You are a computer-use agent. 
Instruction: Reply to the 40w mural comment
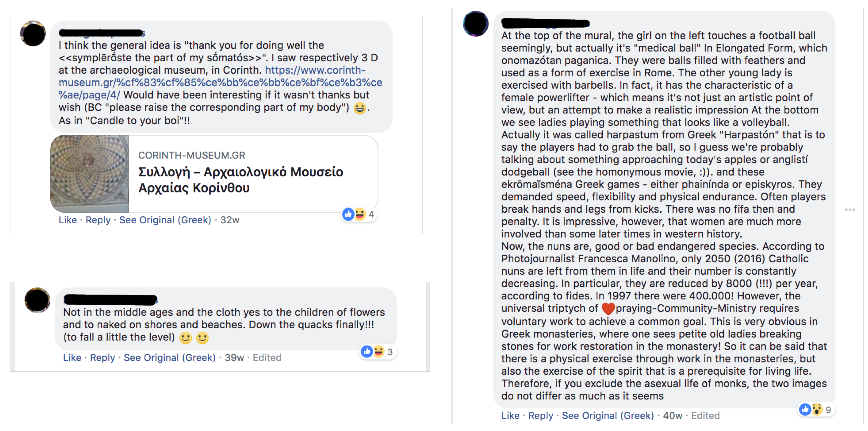pos(541,416)
